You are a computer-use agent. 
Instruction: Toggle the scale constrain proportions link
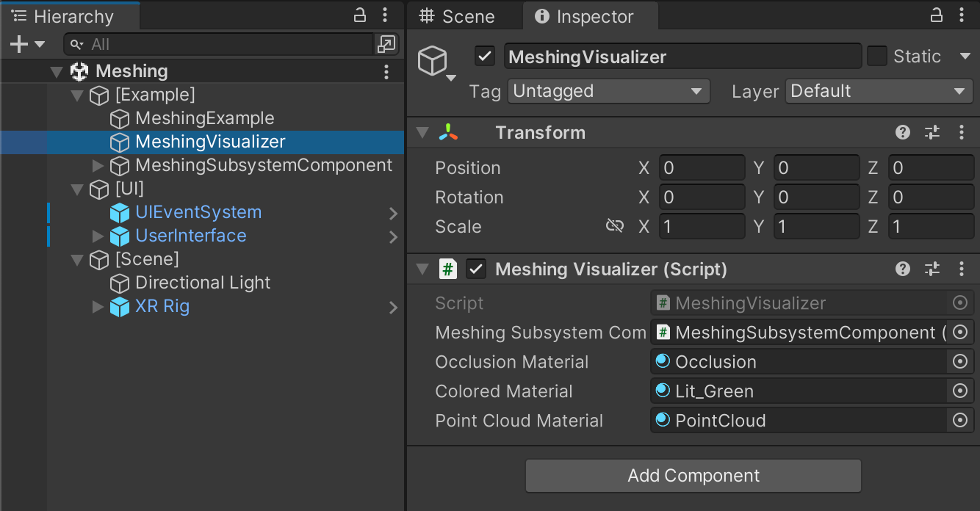(614, 226)
